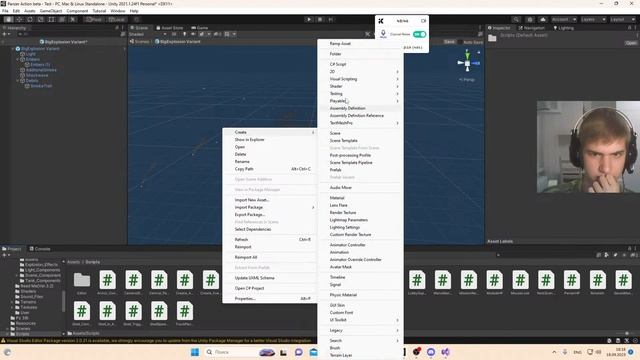Click the Step frame button
This screenshot has height=360, width=640.
331,19
